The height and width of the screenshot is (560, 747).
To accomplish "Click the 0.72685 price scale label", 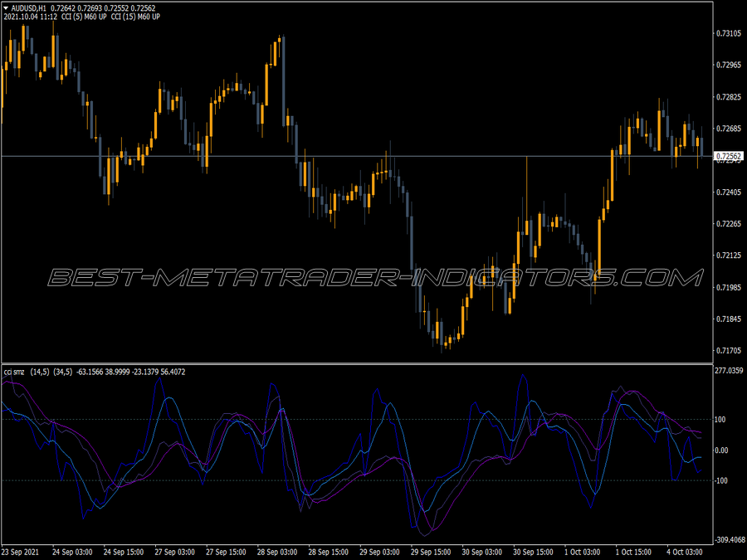I will [729, 129].
